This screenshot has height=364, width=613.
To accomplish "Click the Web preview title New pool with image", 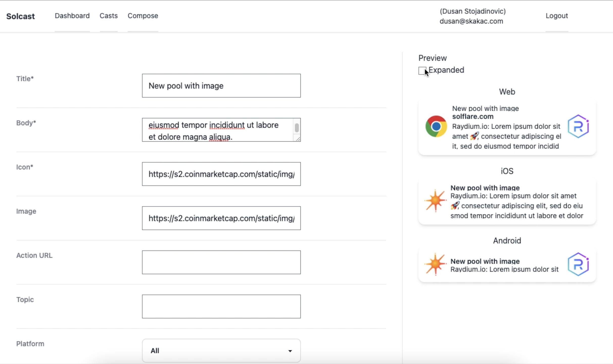I will pyautogui.click(x=485, y=108).
